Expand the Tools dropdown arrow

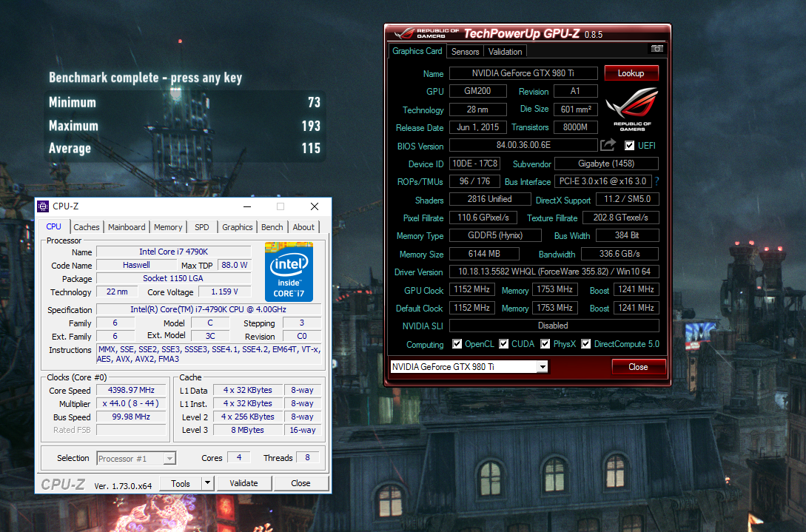coord(207,483)
